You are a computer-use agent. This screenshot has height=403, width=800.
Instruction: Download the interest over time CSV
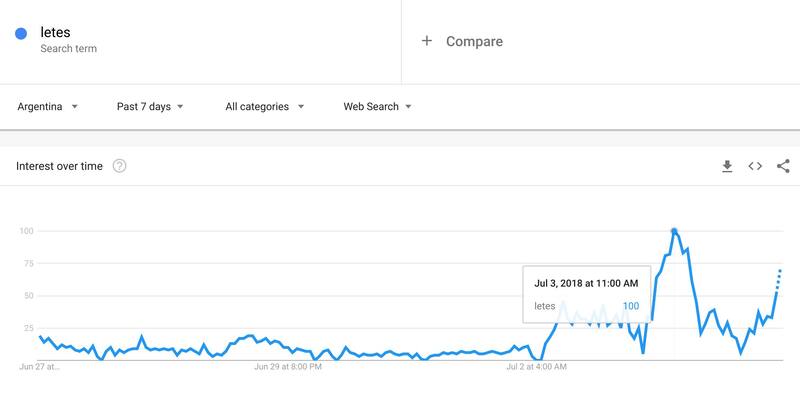(727, 166)
